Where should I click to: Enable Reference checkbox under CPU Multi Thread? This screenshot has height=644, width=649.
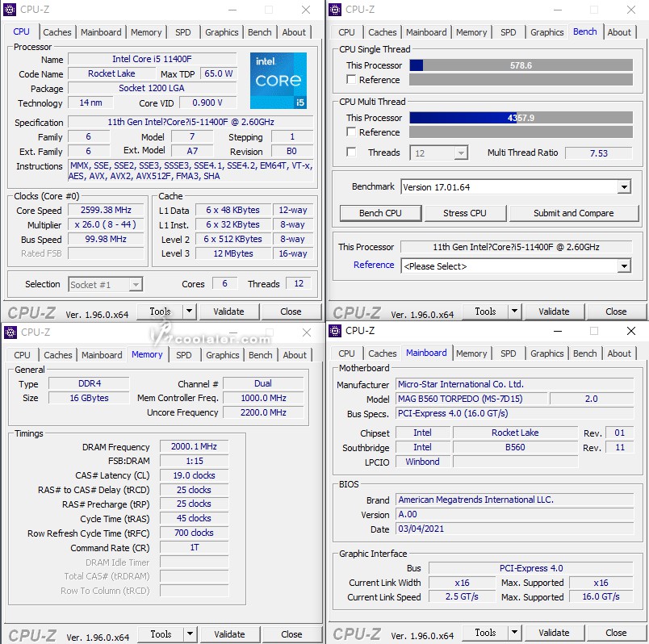coord(351,132)
